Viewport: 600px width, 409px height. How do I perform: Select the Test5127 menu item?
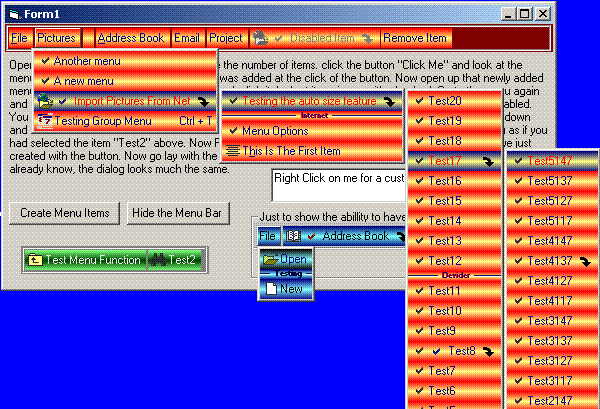(553, 200)
